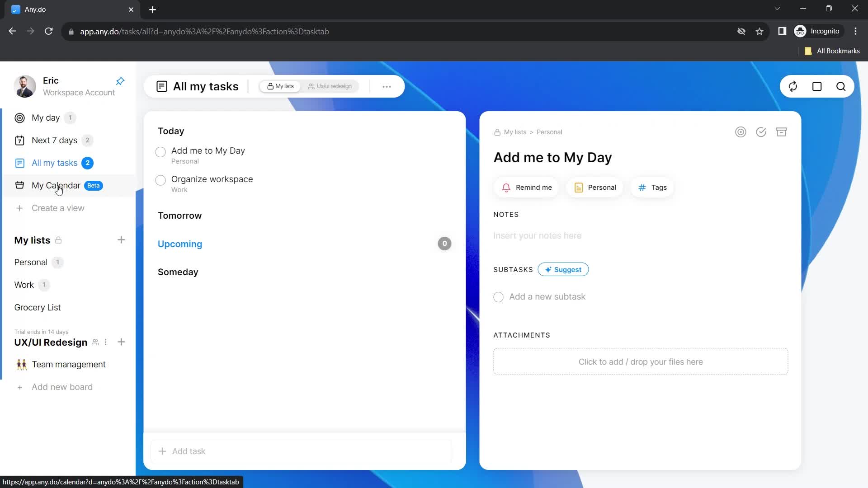Image resolution: width=868 pixels, height=488 pixels.
Task: Click the delete/archive task icon
Action: click(x=782, y=131)
